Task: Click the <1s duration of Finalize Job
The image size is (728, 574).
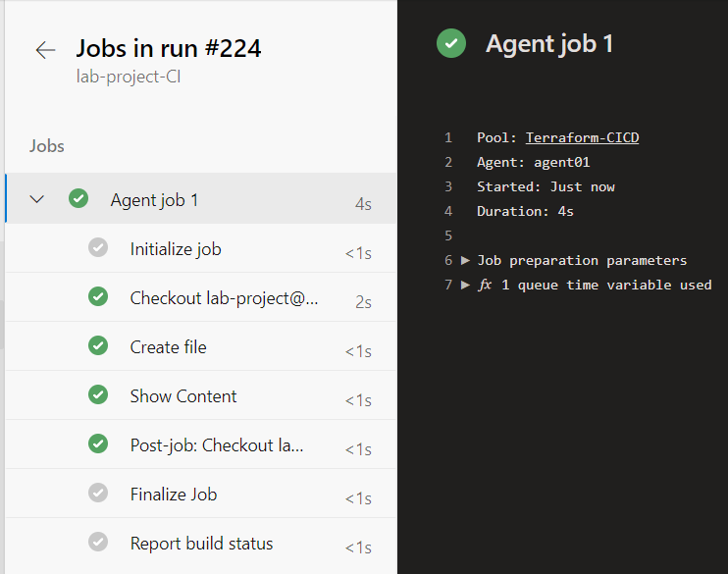Action: click(x=358, y=498)
